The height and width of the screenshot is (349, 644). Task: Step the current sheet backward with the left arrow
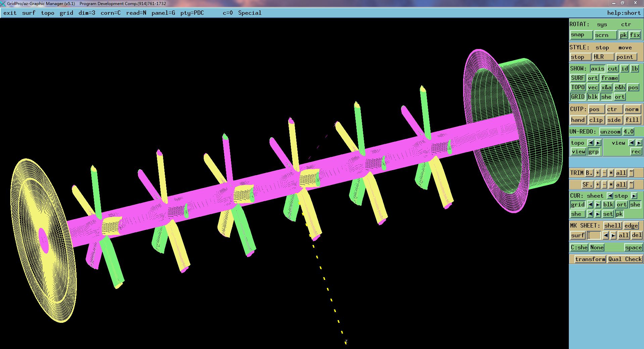coord(610,196)
